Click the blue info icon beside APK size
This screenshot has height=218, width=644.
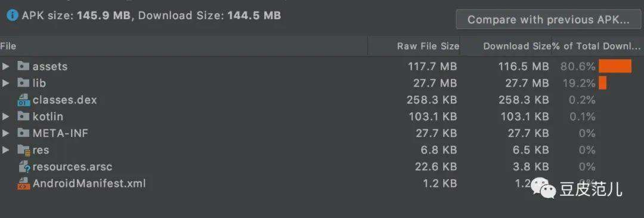(x=13, y=16)
